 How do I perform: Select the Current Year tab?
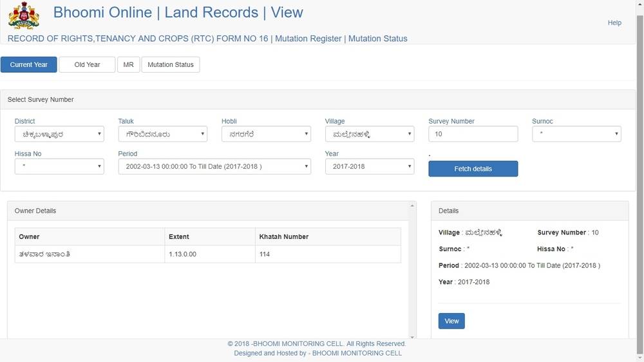tap(29, 64)
